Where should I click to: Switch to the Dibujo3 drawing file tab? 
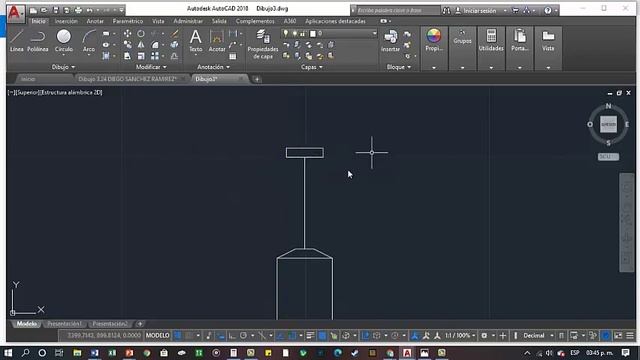pyautogui.click(x=206, y=79)
